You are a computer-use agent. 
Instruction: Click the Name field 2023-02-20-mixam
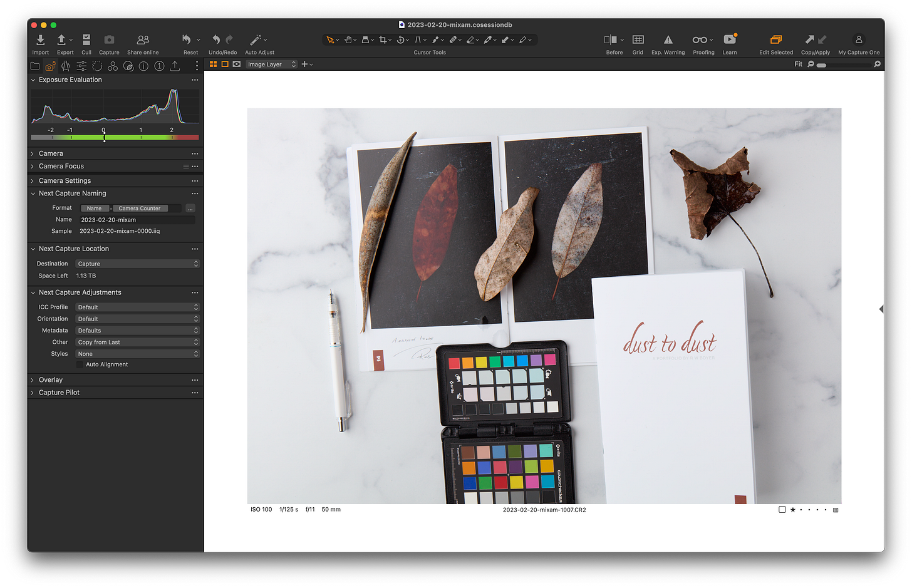pos(137,220)
